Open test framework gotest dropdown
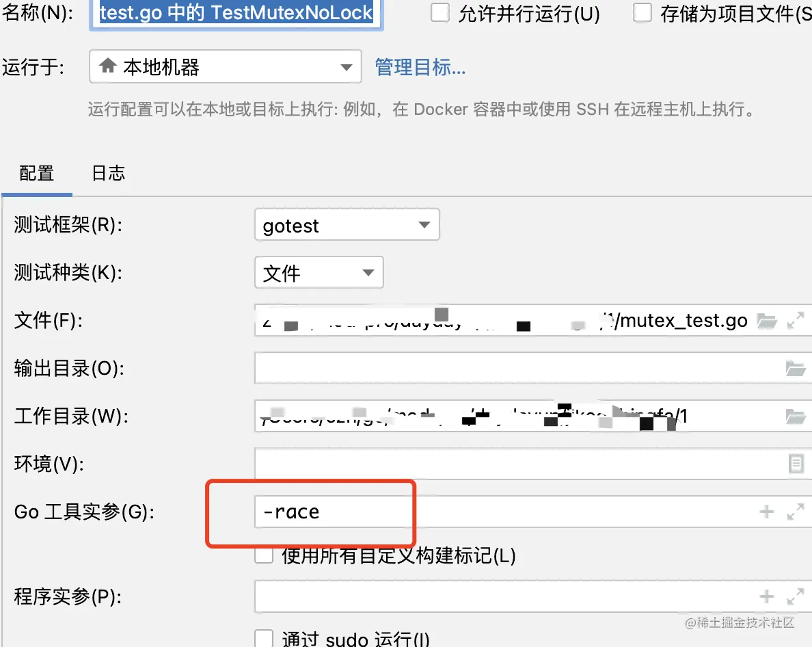This screenshot has width=812, height=647. coord(347,225)
